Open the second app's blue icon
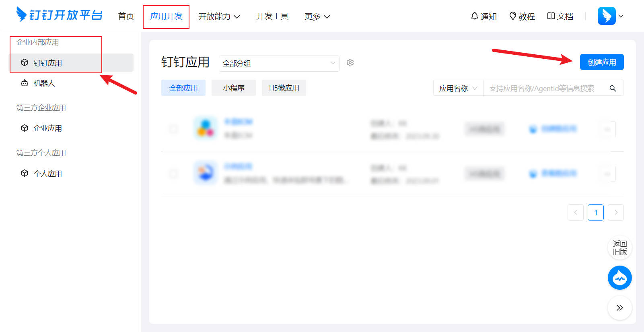644x332 pixels. [x=206, y=173]
